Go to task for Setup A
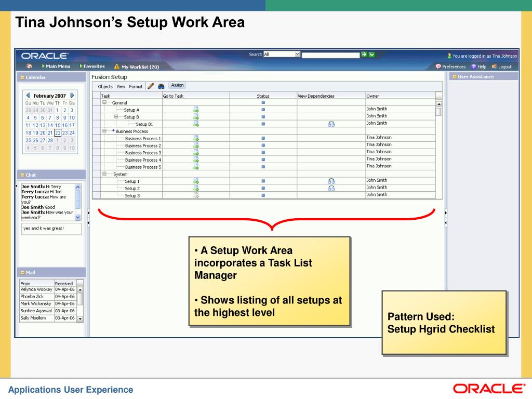The height and width of the screenshot is (399, 532). 196,110
